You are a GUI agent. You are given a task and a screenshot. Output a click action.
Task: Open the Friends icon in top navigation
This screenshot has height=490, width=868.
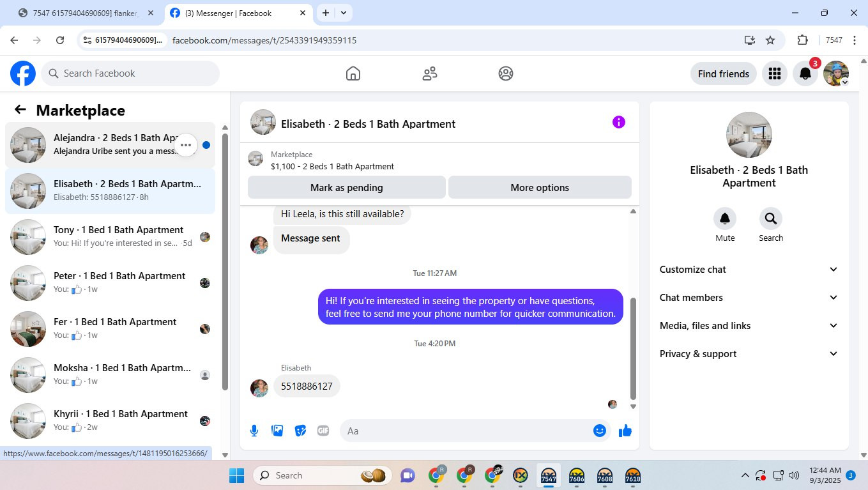click(430, 73)
